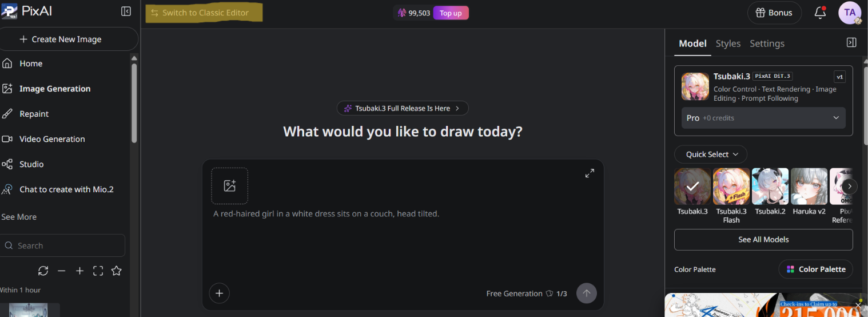Viewport: 868px width, 317px height.
Task: Click the Top up button
Action: point(451,13)
